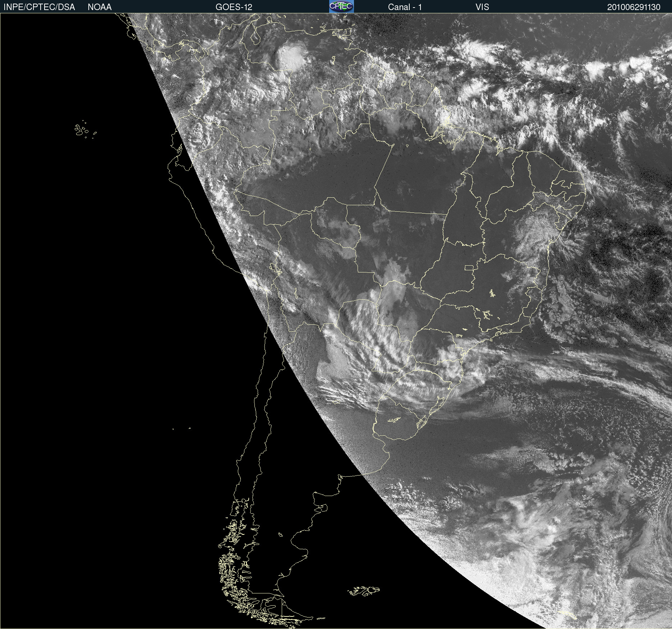
Task: Click the Canal - 1 label
Action: (x=405, y=7)
